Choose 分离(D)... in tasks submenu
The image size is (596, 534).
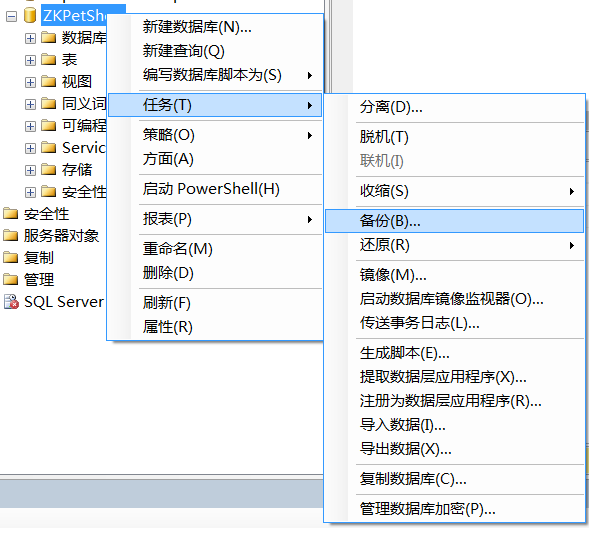click(455, 107)
